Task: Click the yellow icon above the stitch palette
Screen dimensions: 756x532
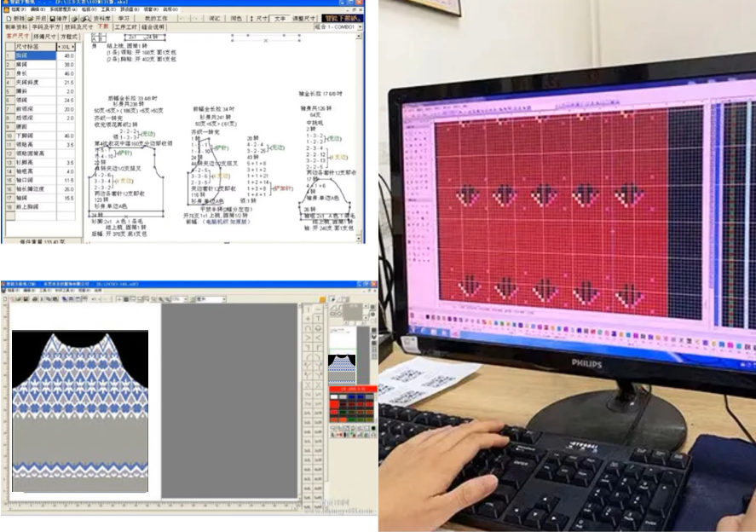Action: click(322, 299)
